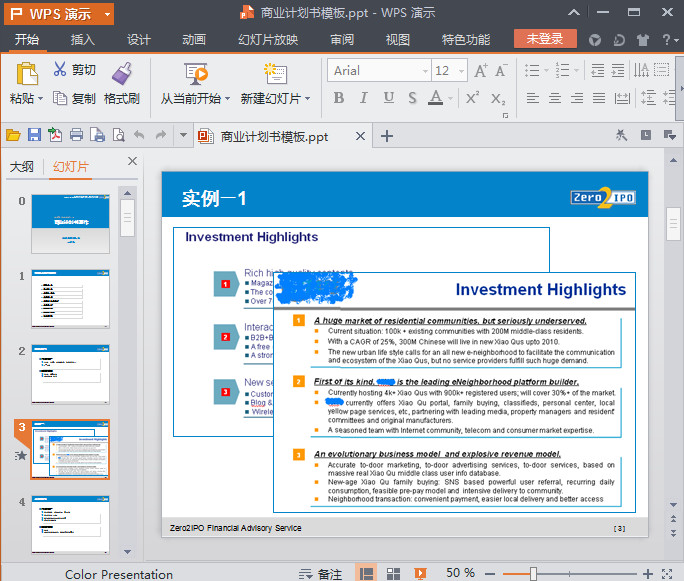Zoom in with the plus button
This screenshot has height=581, width=684.
[648, 574]
